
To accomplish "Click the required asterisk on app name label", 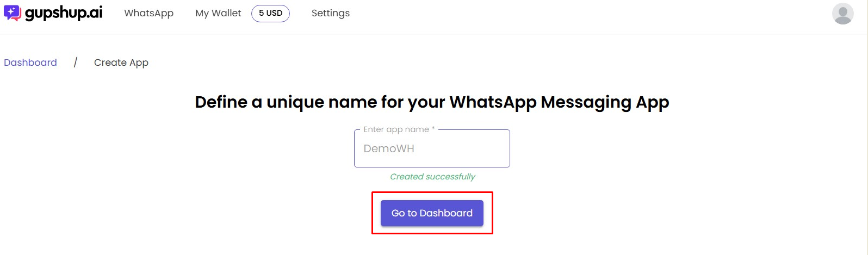I will [433, 129].
